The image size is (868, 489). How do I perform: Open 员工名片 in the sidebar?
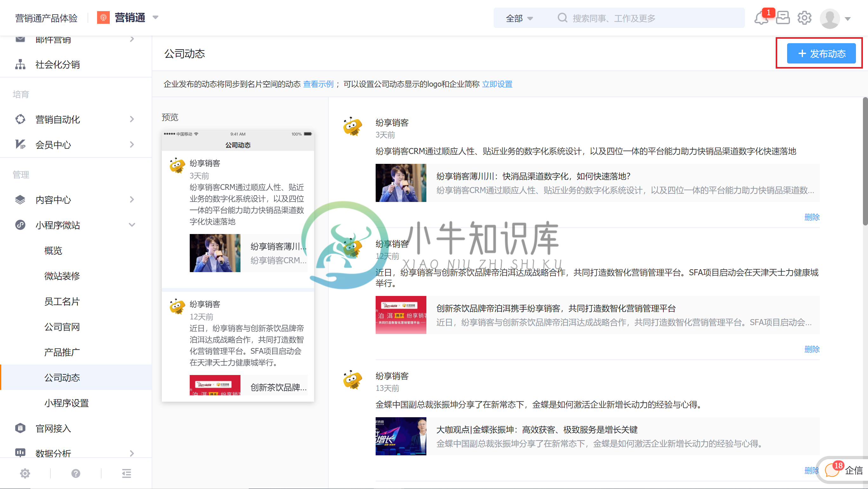tap(62, 301)
